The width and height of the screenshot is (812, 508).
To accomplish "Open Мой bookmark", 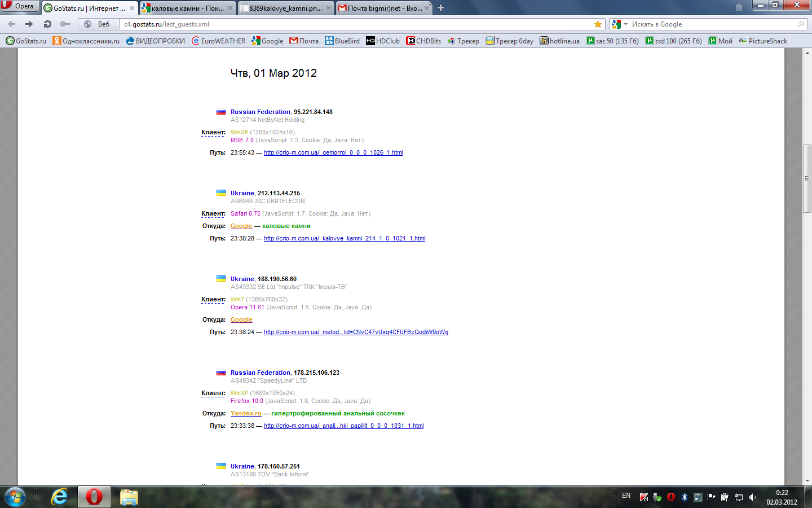I will pyautogui.click(x=721, y=41).
